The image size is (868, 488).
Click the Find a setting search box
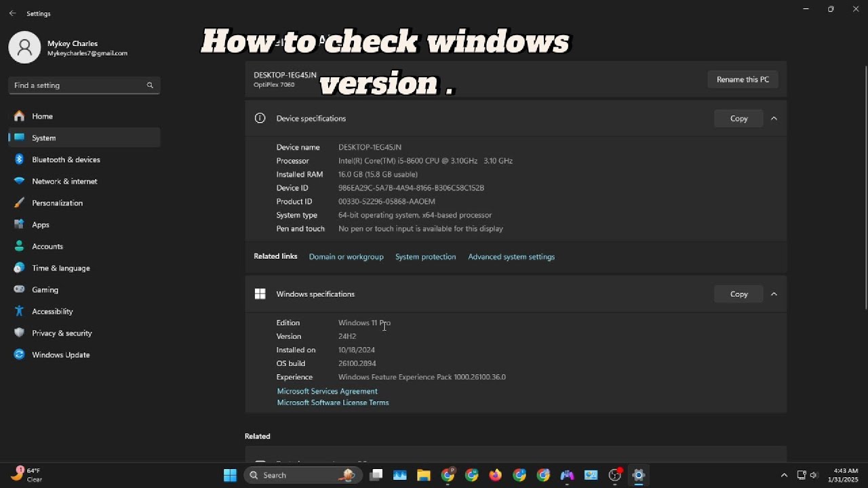click(x=84, y=85)
